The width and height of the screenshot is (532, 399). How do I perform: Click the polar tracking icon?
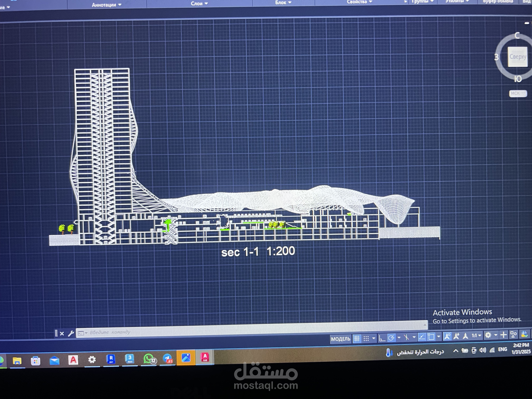click(391, 338)
